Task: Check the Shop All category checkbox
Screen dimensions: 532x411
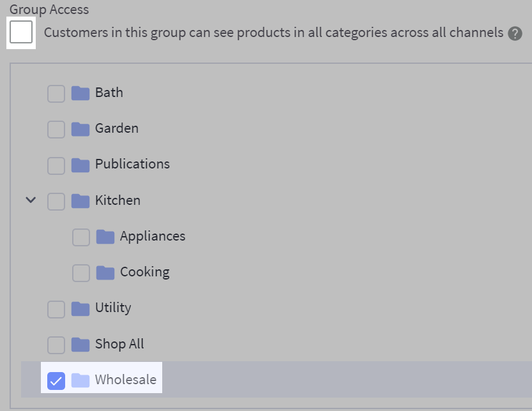Action: (x=56, y=344)
